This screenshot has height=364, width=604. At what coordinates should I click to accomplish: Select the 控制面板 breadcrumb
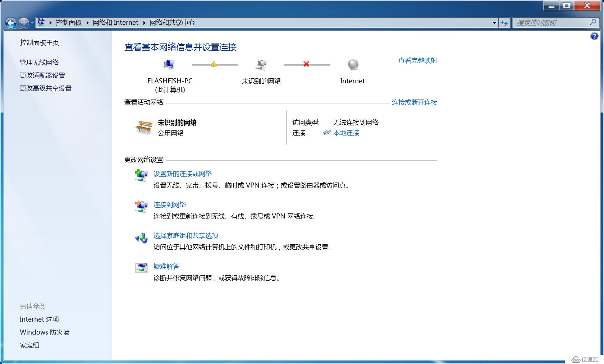point(69,23)
